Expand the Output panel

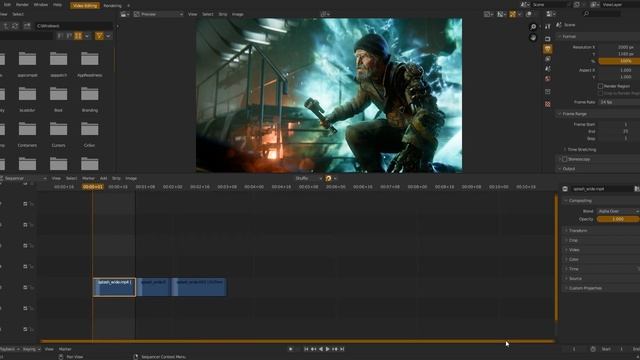(x=598, y=169)
